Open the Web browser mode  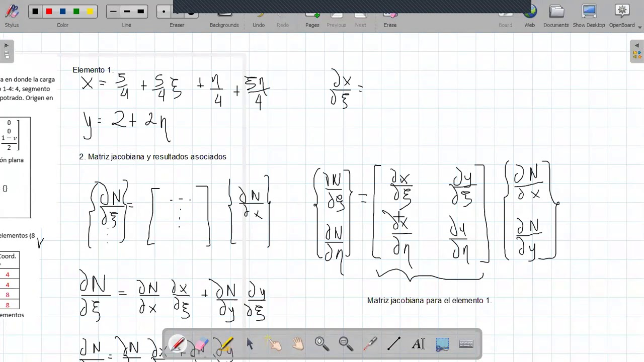(530, 14)
